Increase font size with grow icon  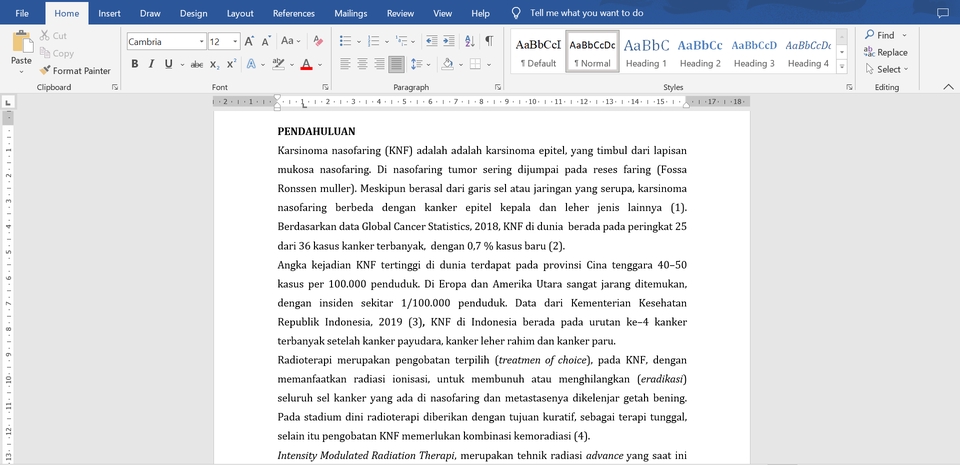click(x=249, y=42)
